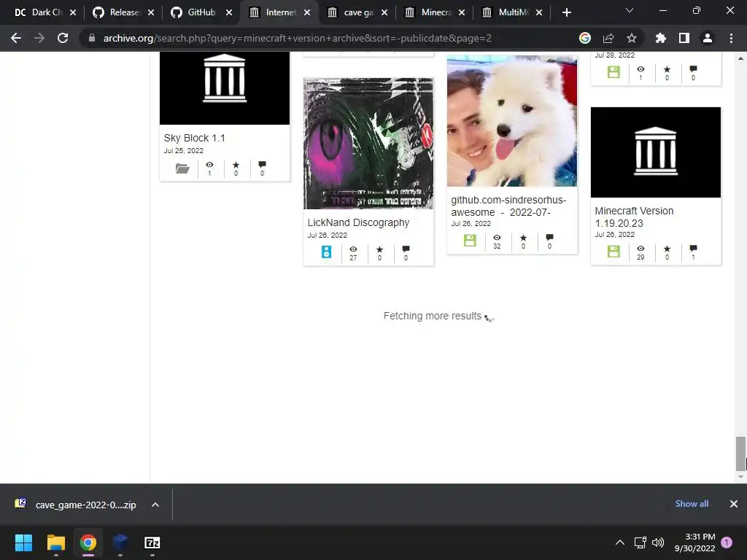The image size is (747, 560).
Task: Open the dog photo thumbnail
Action: click(511, 120)
